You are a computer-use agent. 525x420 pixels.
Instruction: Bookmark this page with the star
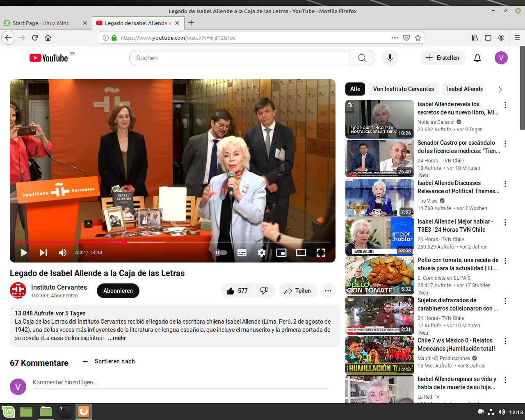(418, 38)
